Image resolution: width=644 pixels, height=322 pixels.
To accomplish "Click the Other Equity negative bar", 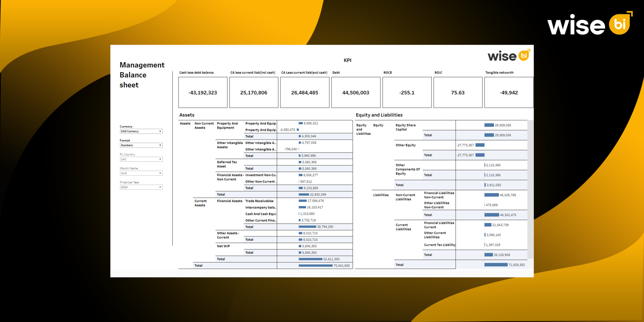I will [x=480, y=145].
